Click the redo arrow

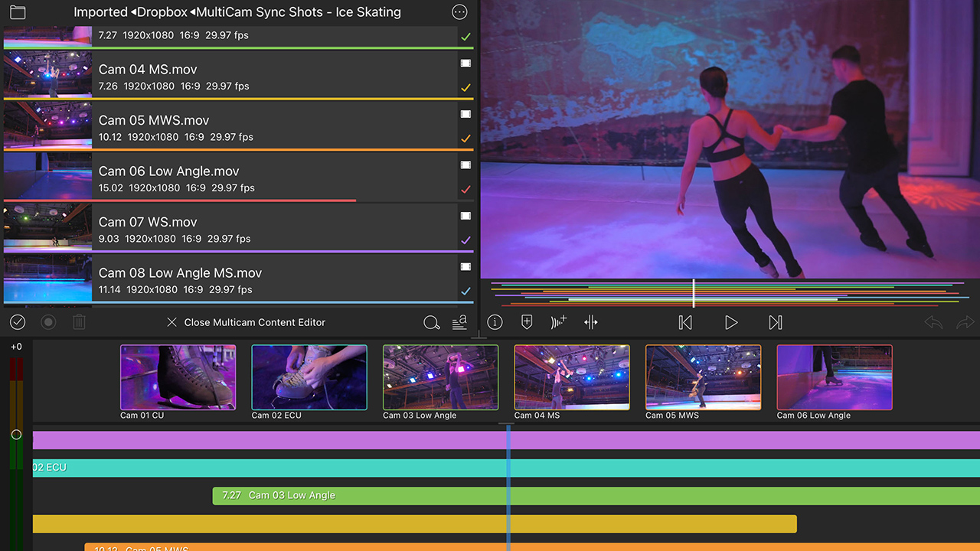coord(965,323)
